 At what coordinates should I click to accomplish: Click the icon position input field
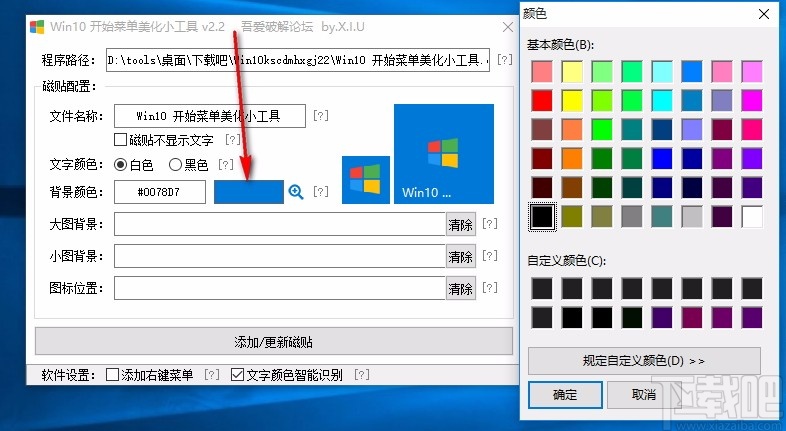[x=280, y=288]
